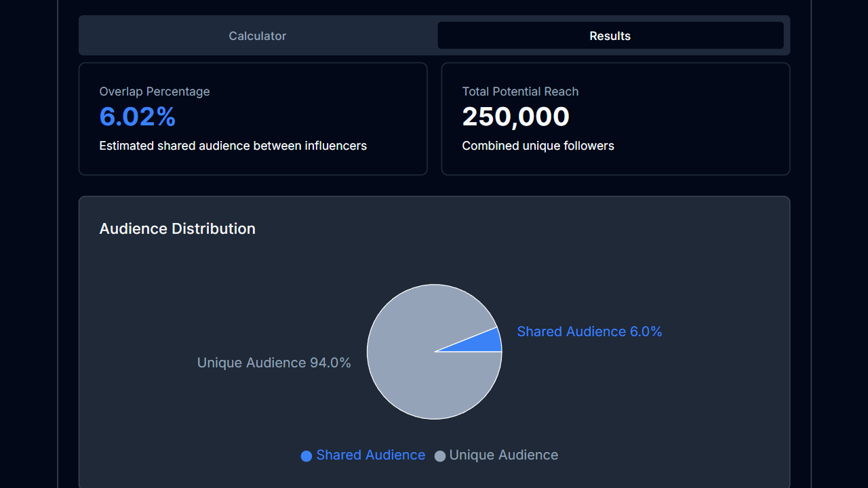Click the Shared Audience 6.0% chart label
Image resolution: width=868 pixels, height=488 pixels.
(589, 331)
